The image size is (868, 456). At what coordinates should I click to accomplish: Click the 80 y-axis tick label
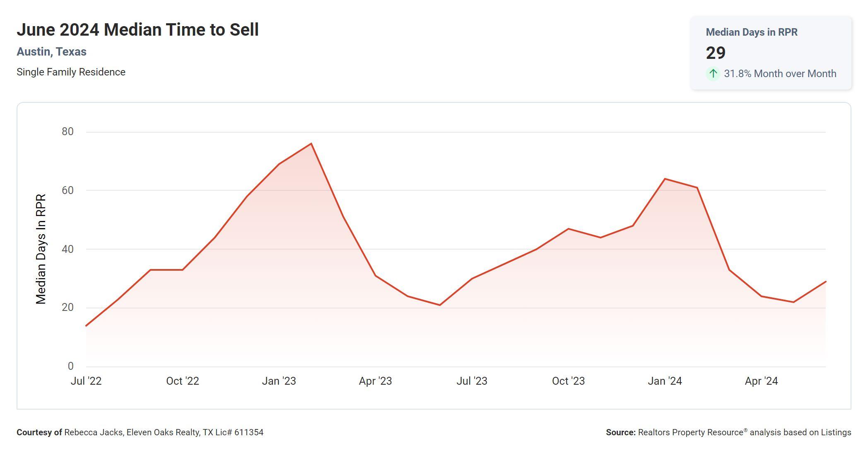click(68, 132)
